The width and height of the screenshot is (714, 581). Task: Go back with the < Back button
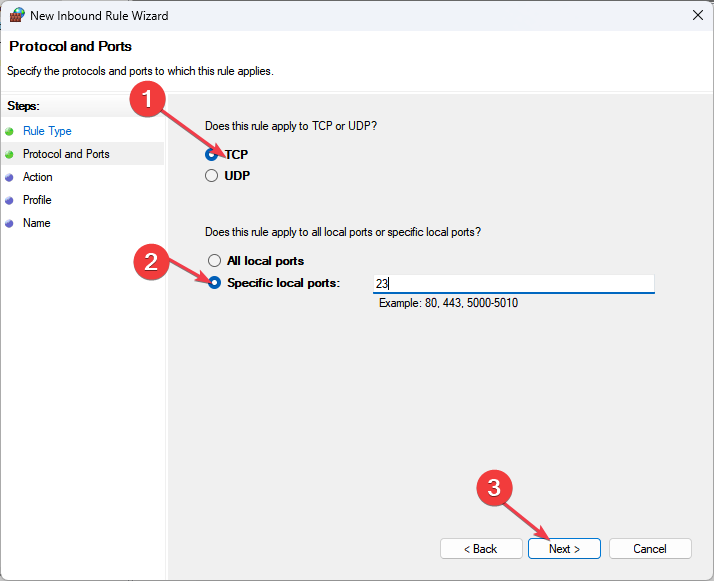click(481, 549)
